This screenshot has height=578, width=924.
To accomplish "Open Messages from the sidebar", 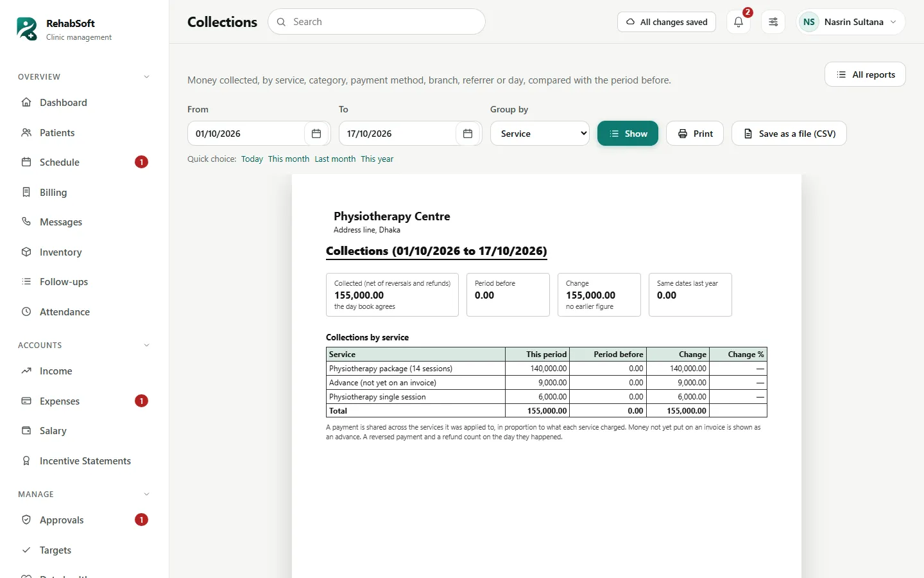I will [x=85, y=222].
